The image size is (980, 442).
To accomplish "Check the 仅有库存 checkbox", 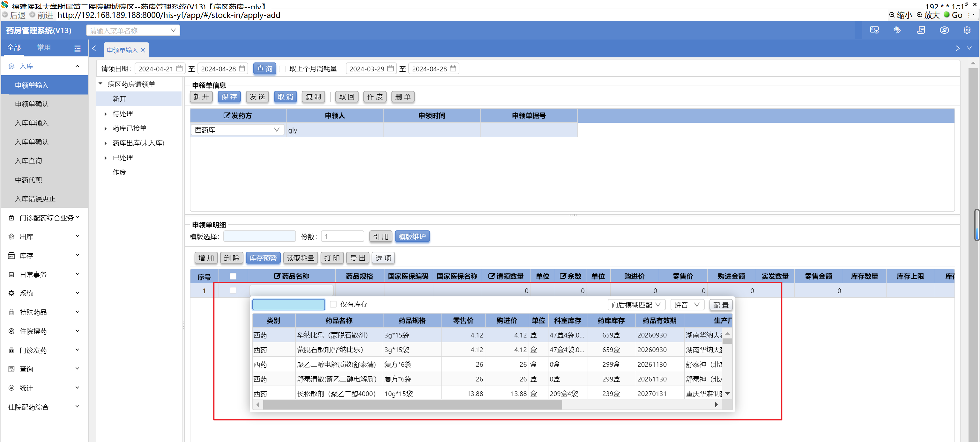I will [x=333, y=304].
